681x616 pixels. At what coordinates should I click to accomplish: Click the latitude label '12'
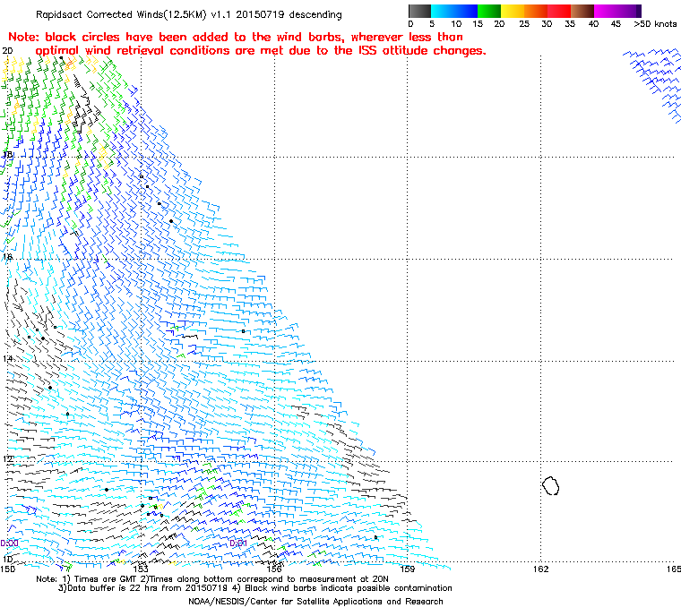(7, 459)
